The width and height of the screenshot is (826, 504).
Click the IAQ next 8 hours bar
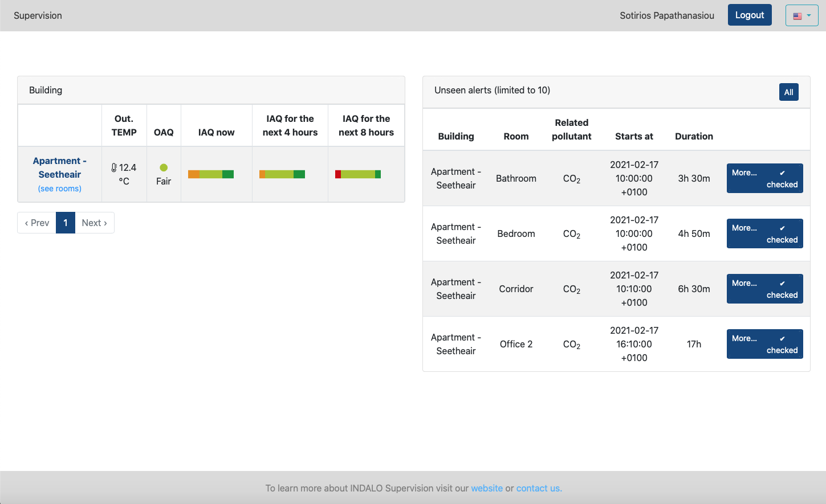coord(358,174)
